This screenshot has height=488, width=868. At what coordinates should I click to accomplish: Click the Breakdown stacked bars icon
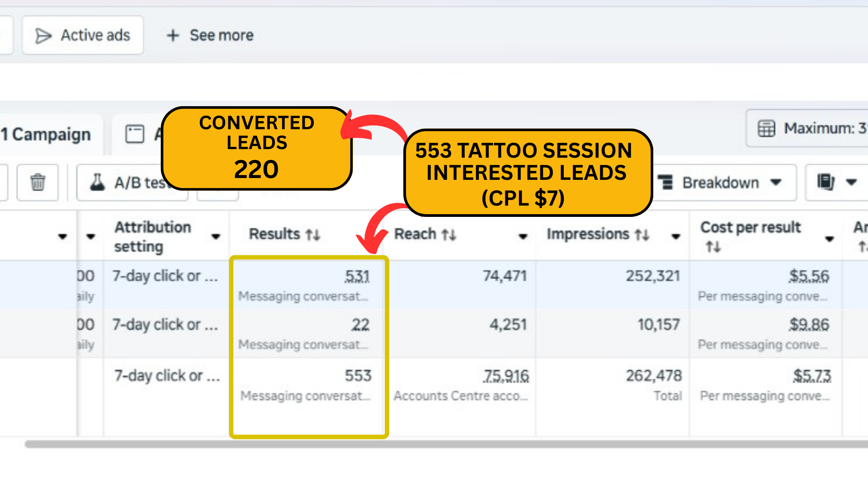[x=665, y=182]
